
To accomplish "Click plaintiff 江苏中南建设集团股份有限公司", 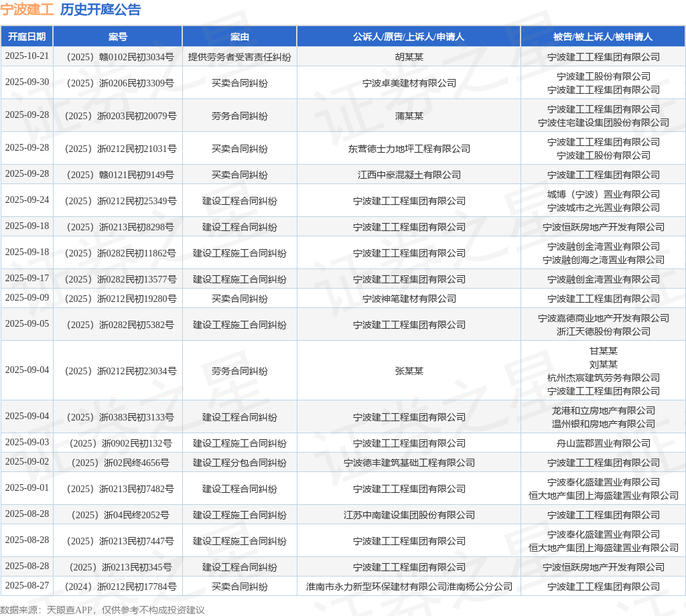I will [x=409, y=515].
